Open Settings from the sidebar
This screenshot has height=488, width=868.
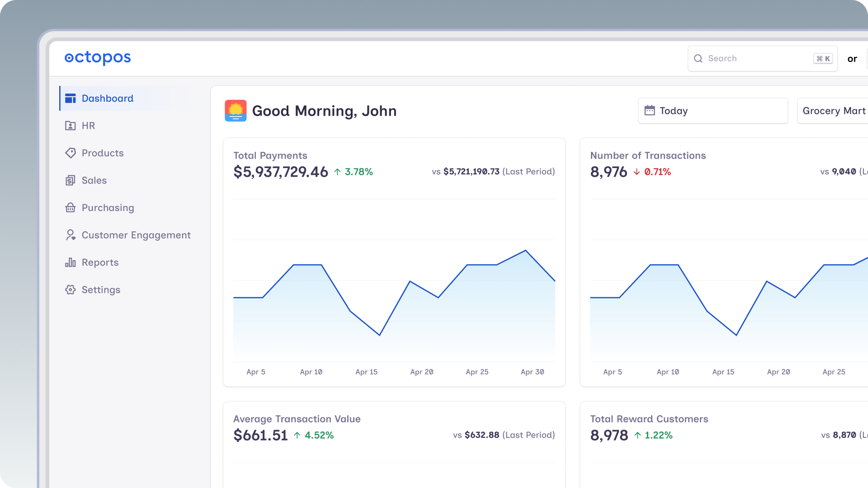click(x=126, y=290)
